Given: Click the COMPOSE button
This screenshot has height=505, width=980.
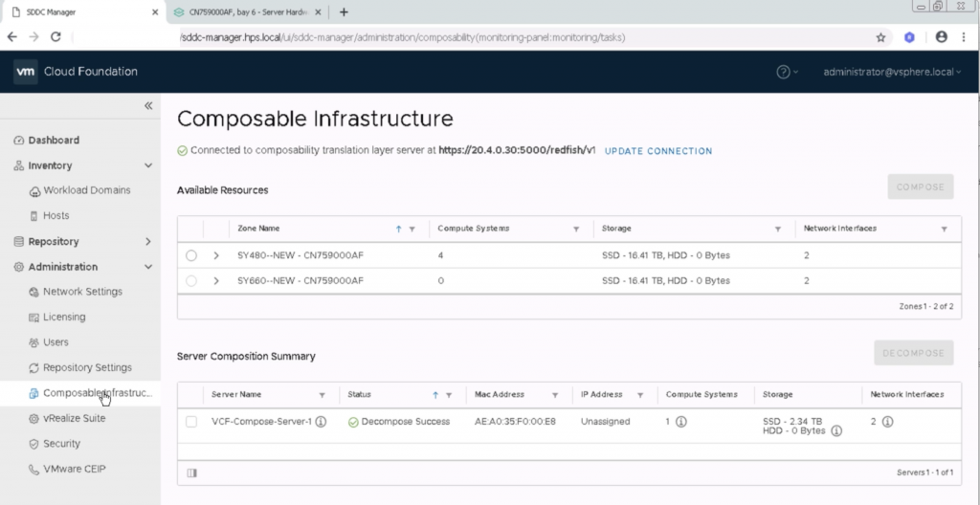Looking at the screenshot, I should click(x=920, y=187).
